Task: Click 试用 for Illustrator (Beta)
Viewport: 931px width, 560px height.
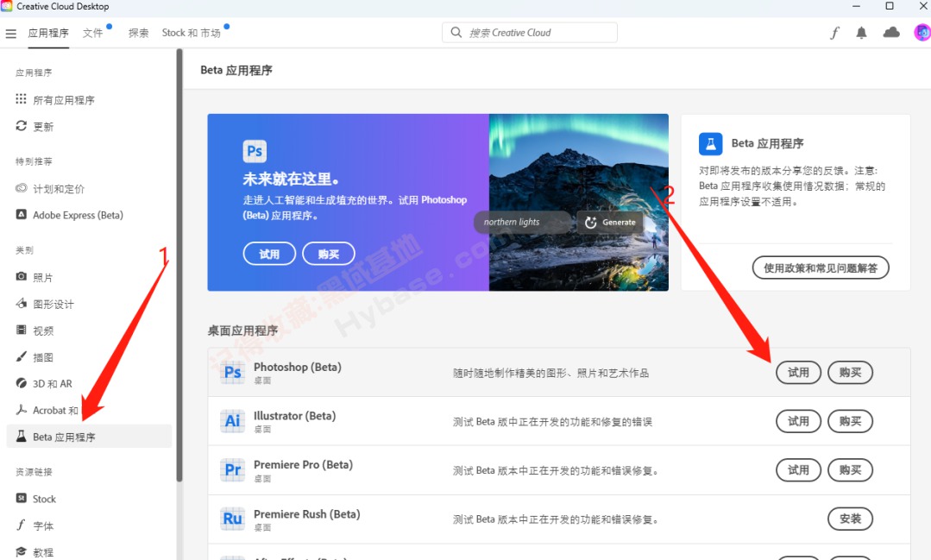Action: (799, 421)
